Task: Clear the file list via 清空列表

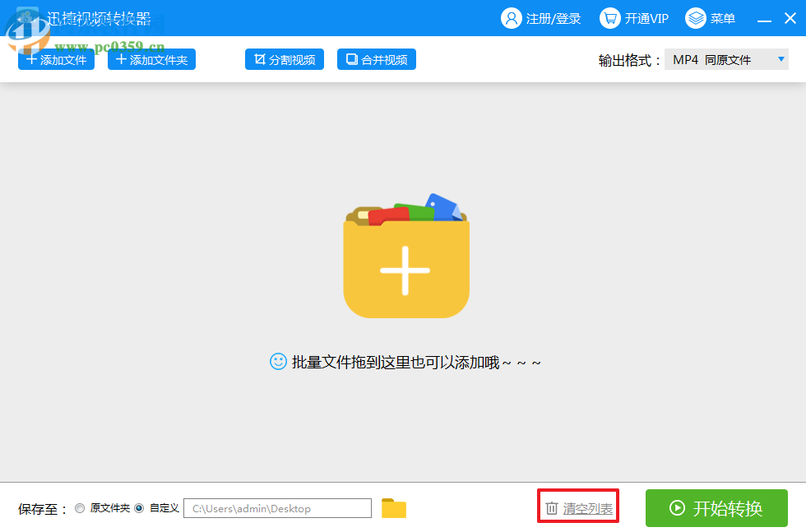Action: point(586,506)
